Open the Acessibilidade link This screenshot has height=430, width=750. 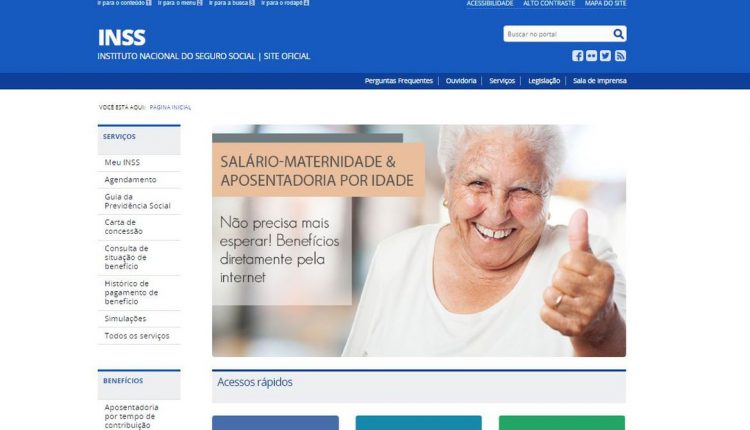pyautogui.click(x=490, y=3)
